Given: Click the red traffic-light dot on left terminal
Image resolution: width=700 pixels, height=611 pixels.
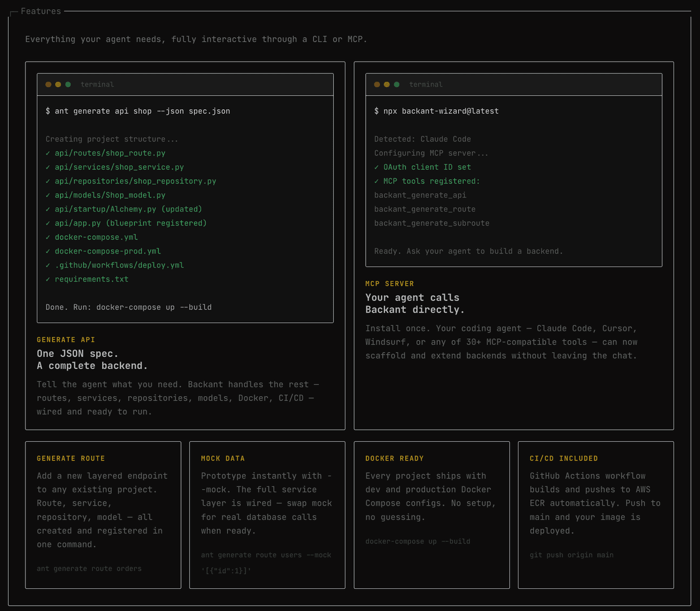Looking at the screenshot, I should click(x=48, y=84).
